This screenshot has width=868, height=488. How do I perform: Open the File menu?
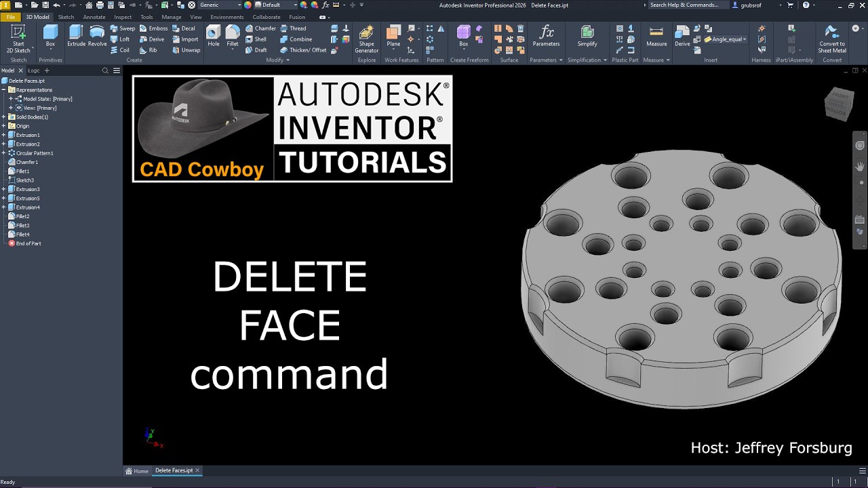[10, 17]
